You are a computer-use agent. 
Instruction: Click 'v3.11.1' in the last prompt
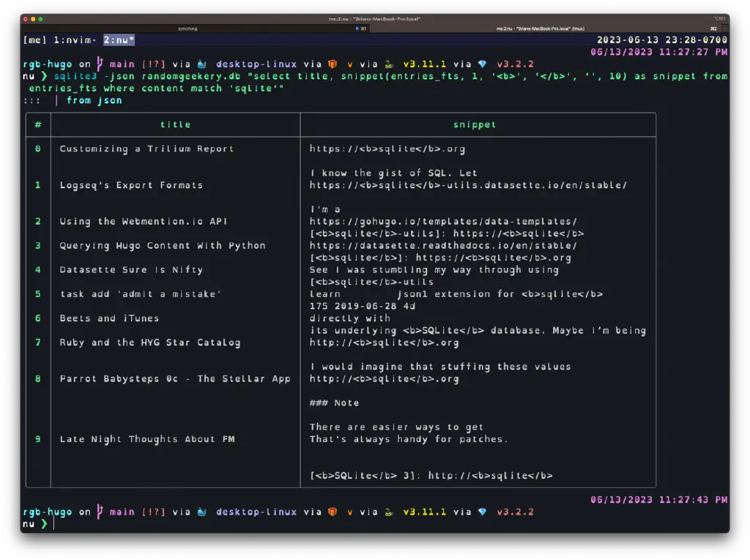click(x=425, y=512)
